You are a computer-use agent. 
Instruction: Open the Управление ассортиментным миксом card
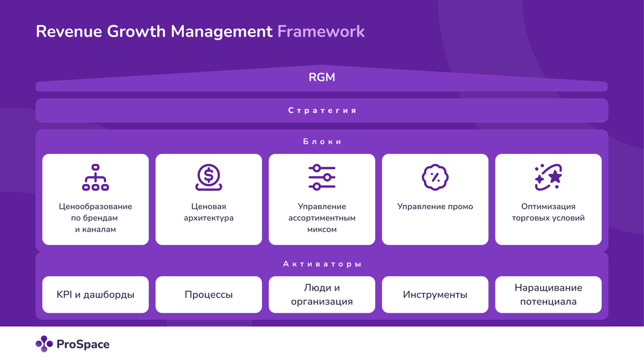pyautogui.click(x=322, y=200)
